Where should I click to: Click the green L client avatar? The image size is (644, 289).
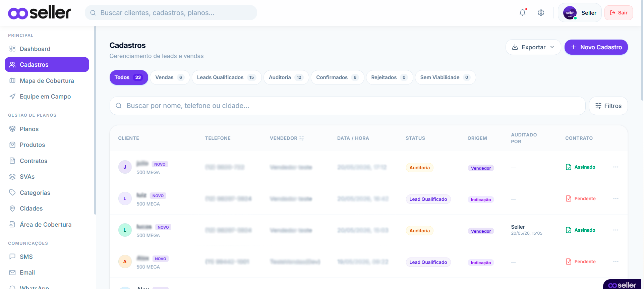125,230
